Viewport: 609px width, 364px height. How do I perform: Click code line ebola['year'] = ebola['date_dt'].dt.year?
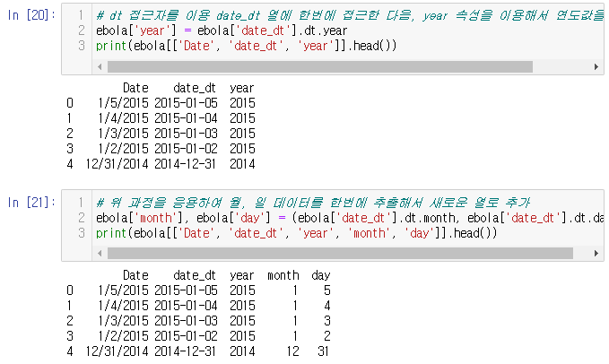(x=222, y=30)
